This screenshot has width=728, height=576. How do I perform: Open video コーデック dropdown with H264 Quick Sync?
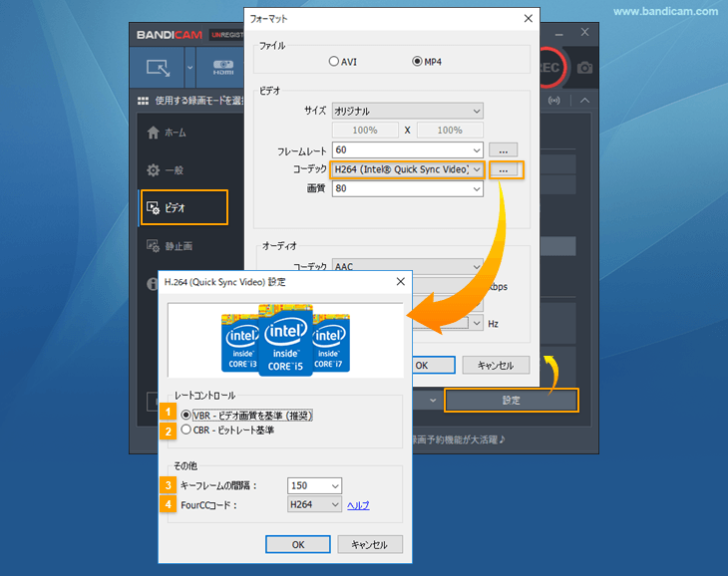point(408,169)
